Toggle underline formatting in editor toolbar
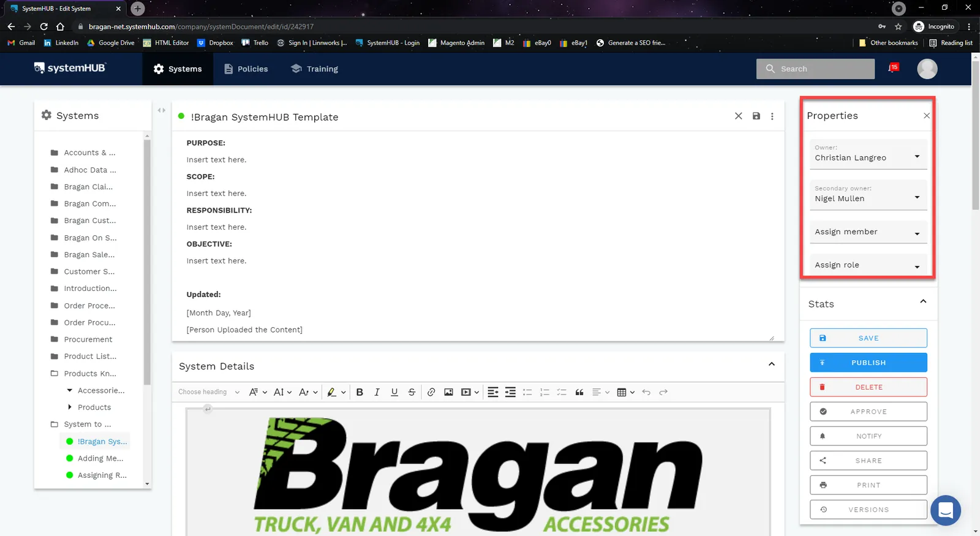 click(x=394, y=392)
